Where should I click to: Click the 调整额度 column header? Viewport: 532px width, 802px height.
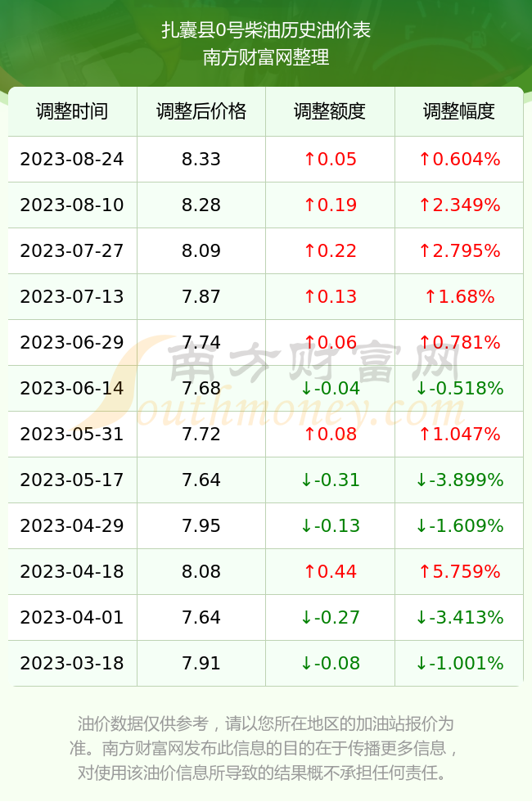pyautogui.click(x=330, y=111)
